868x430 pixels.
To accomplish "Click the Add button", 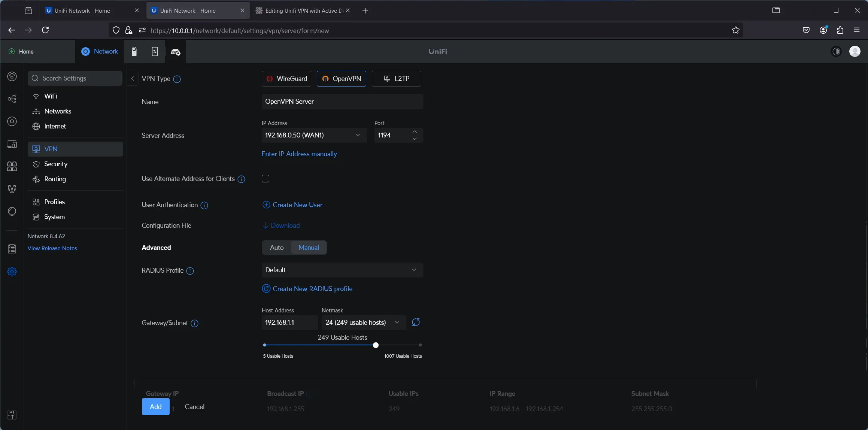I will (155, 406).
